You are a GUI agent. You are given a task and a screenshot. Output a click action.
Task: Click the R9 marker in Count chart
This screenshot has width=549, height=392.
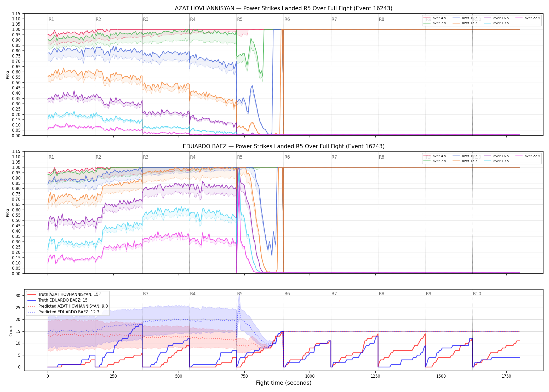pyautogui.click(x=428, y=294)
